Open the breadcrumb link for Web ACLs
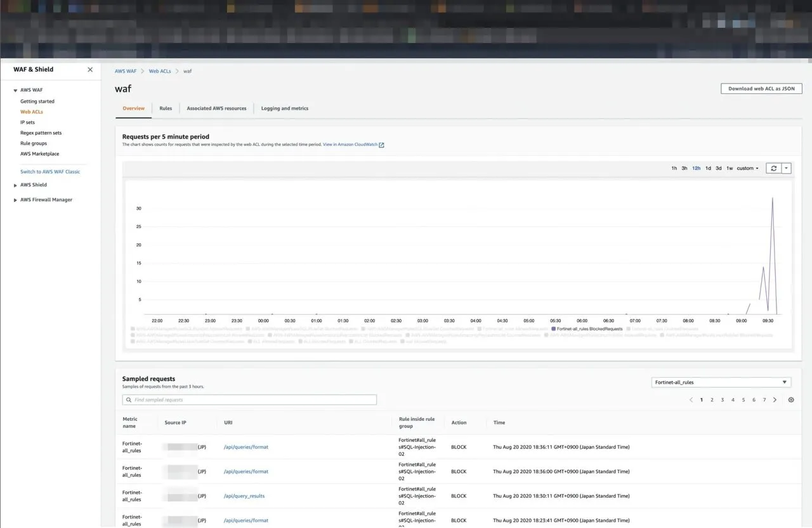The height and width of the screenshot is (528, 812). point(160,71)
